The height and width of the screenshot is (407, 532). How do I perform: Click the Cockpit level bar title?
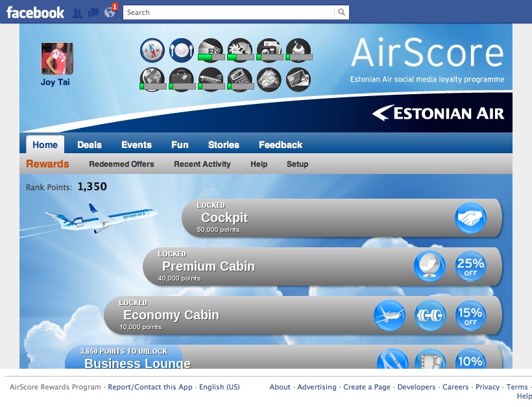[224, 217]
